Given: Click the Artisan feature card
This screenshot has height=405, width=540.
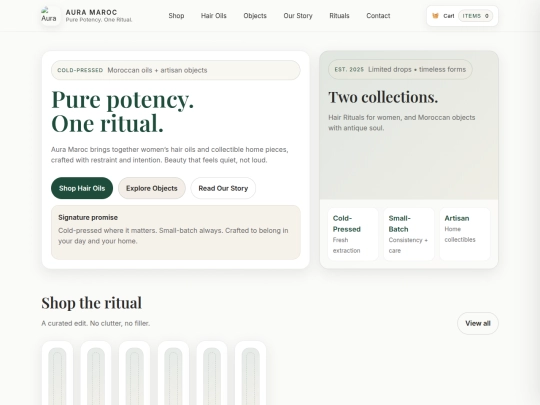Looking at the screenshot, I should (465, 234).
